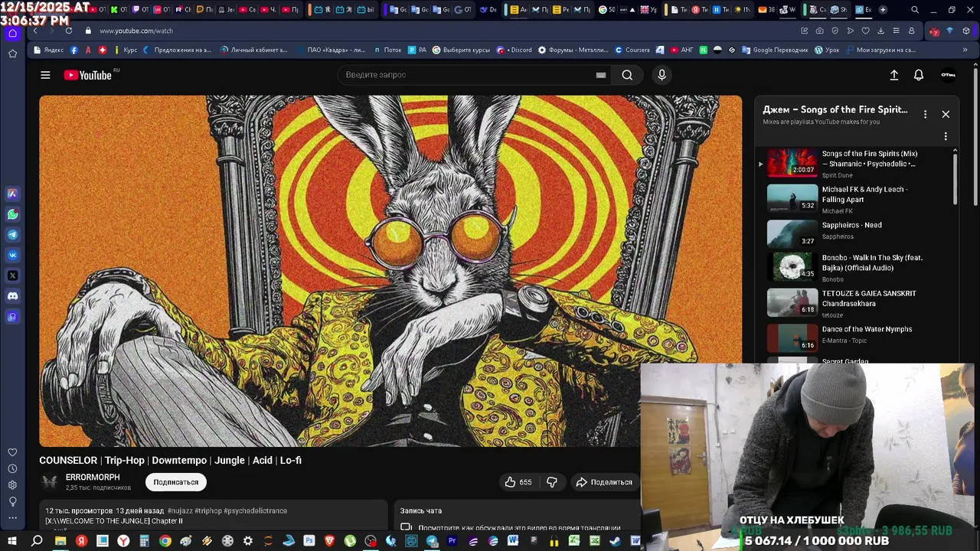The width and height of the screenshot is (980, 551).
Task: Open the mix panel three-dot options menu
Action: click(925, 114)
